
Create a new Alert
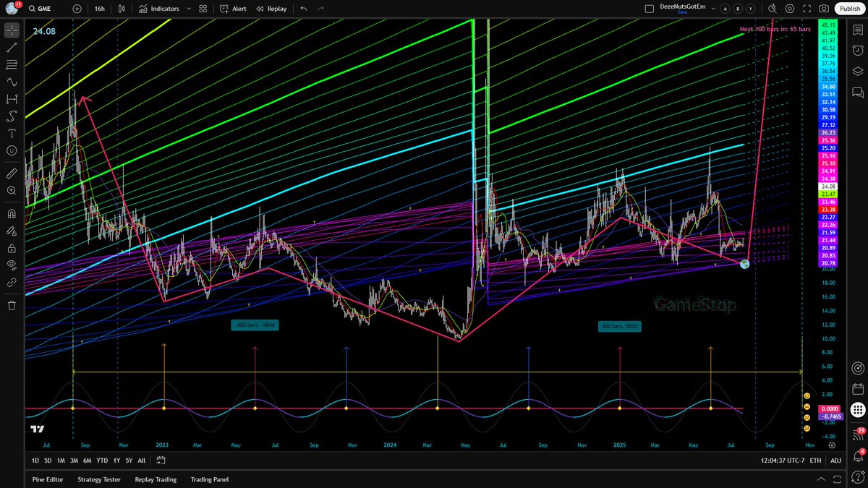(233, 9)
